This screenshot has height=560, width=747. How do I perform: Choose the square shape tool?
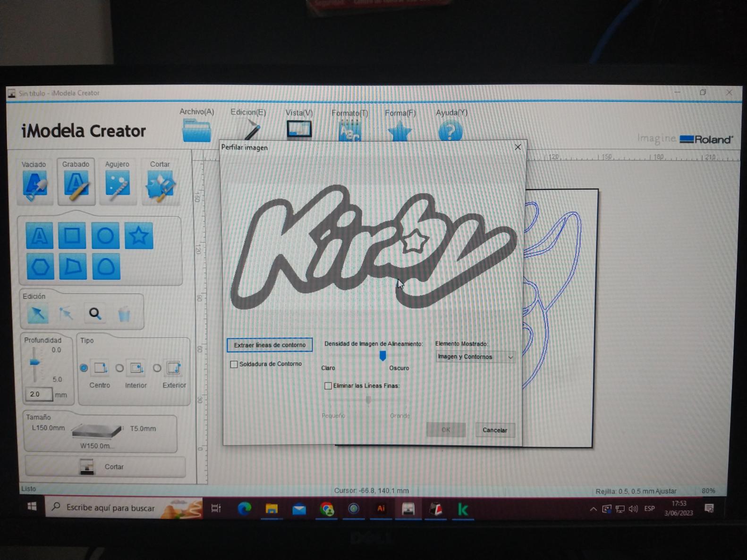[72, 235]
